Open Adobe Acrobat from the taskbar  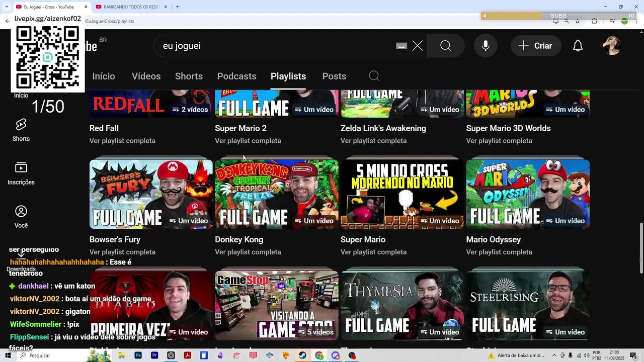point(187,355)
